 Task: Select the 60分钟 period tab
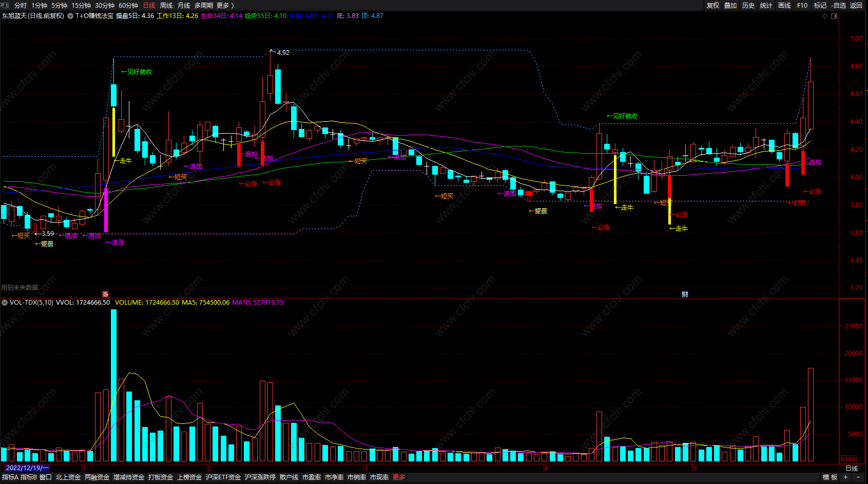point(128,6)
